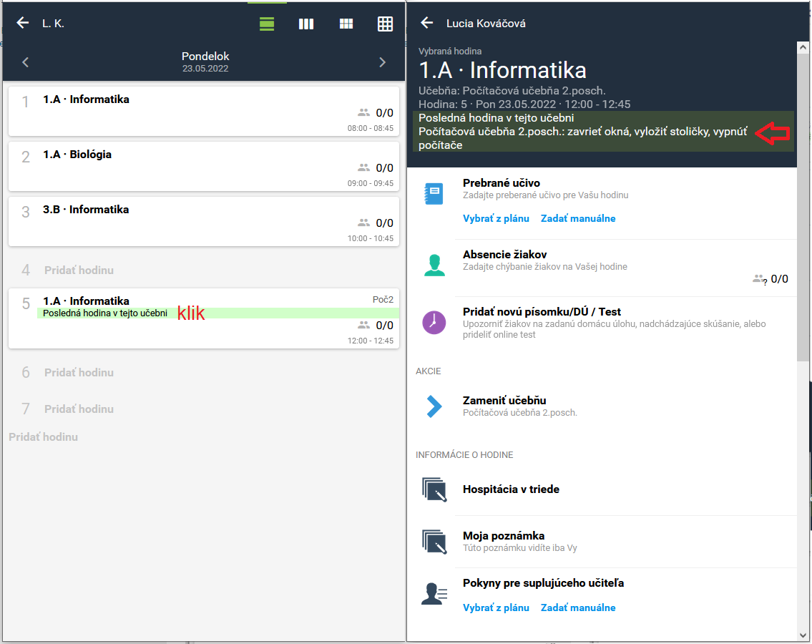Select the small grid view icon
The height and width of the screenshot is (644, 812).
pyautogui.click(x=346, y=24)
